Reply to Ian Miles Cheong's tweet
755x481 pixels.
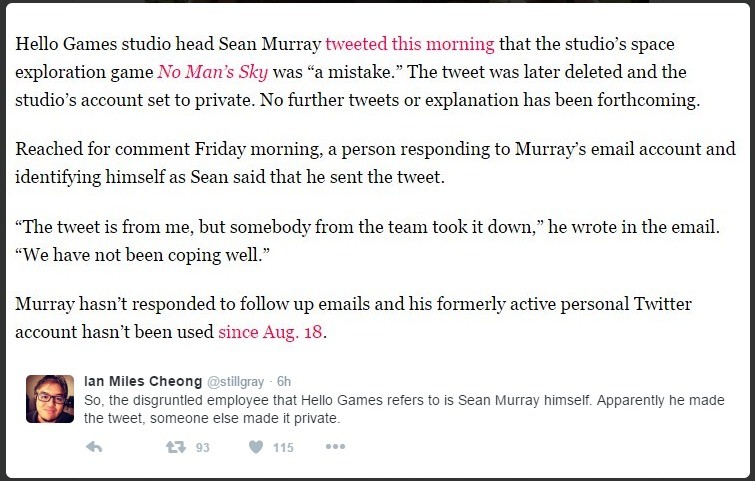pos(94,447)
